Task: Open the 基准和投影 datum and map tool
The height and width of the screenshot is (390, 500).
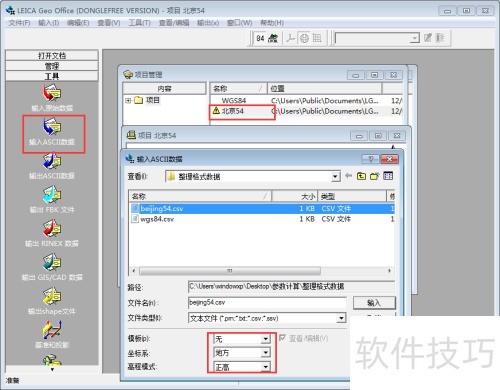Action: (x=52, y=335)
